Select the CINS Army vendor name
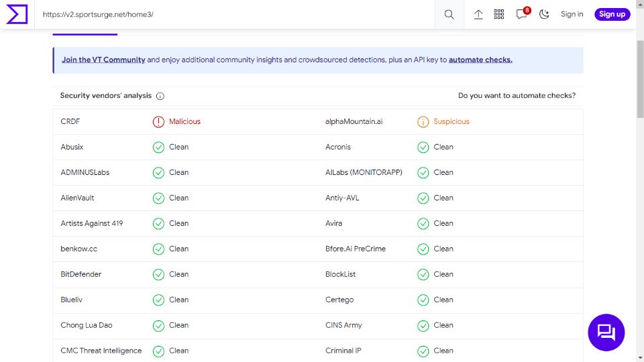644x362 pixels. [343, 325]
